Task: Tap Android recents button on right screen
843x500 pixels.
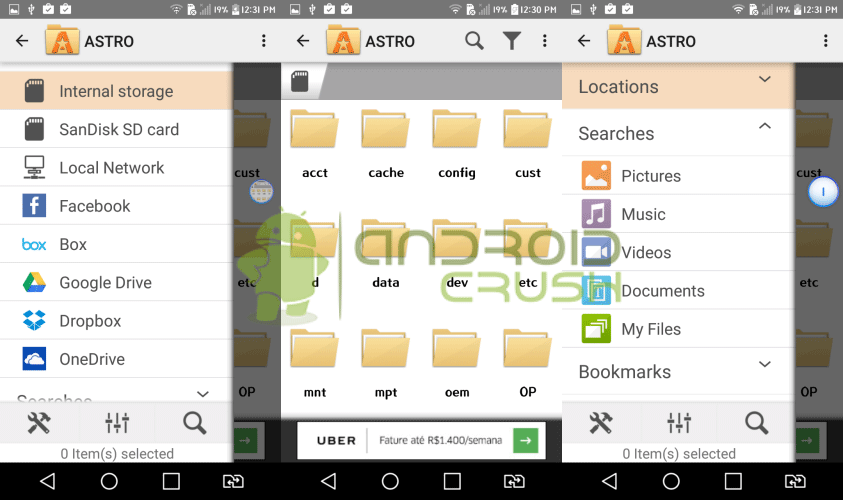Action: pos(733,481)
